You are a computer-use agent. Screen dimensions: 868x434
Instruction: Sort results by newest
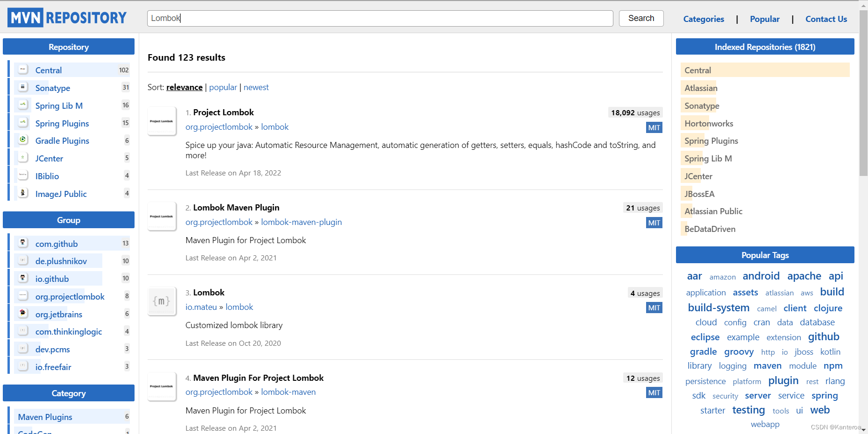point(256,87)
